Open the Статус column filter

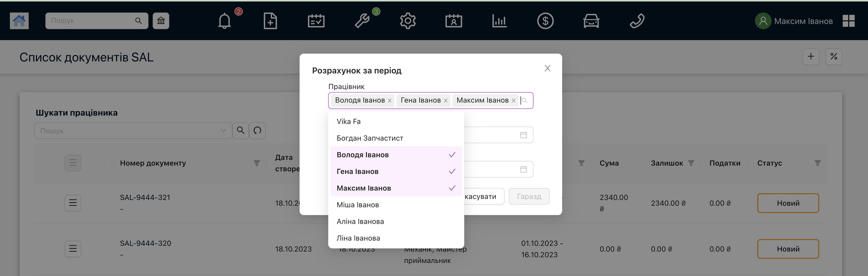click(x=817, y=163)
